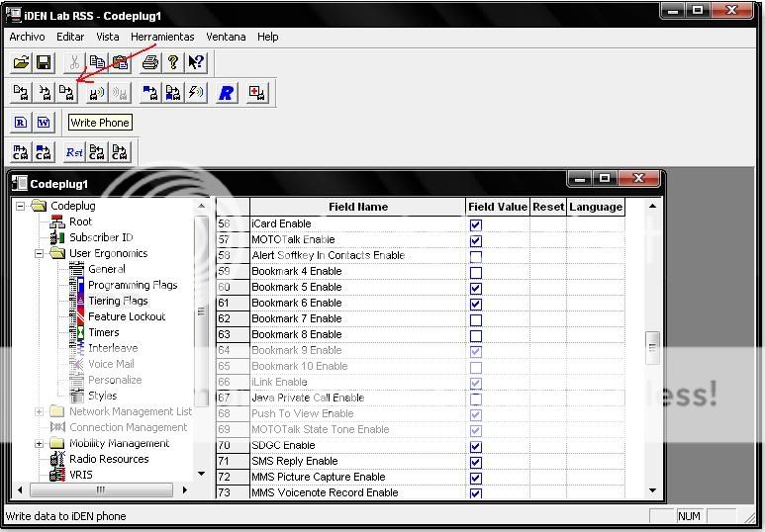Click the boxed W icon
765x532 pixels.
point(44,123)
